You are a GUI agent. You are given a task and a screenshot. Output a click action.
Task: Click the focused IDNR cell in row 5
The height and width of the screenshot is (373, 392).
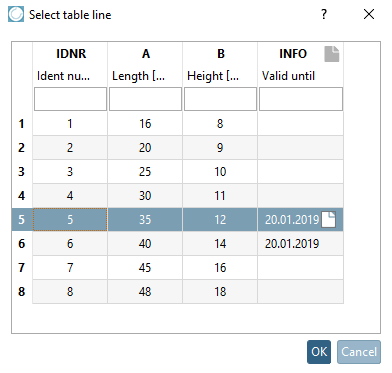pos(70,220)
